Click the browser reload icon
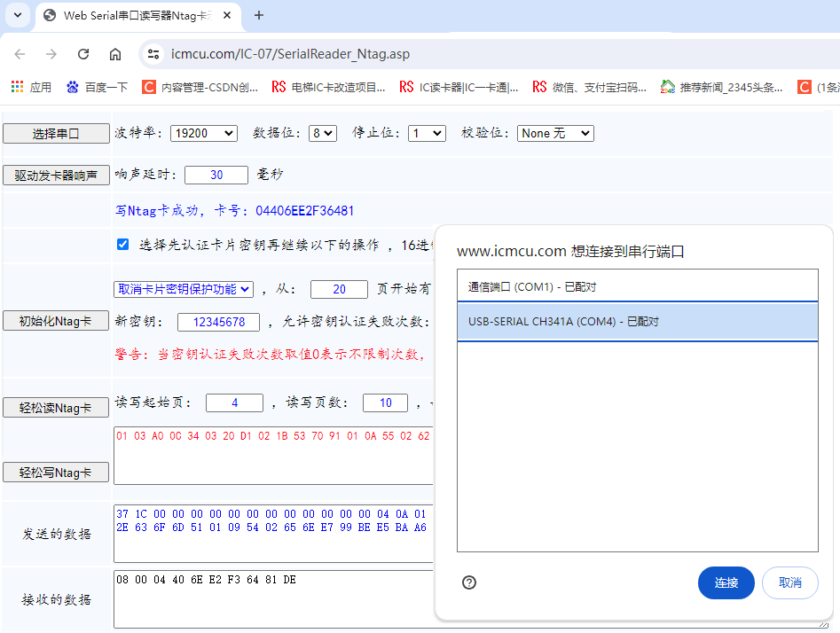The height and width of the screenshot is (633, 840). [x=83, y=54]
